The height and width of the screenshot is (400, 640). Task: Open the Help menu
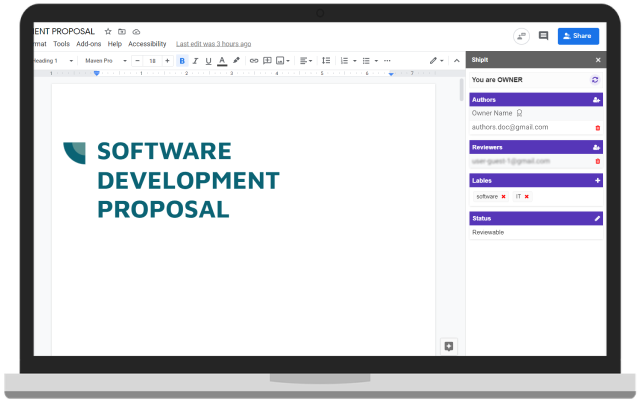115,44
